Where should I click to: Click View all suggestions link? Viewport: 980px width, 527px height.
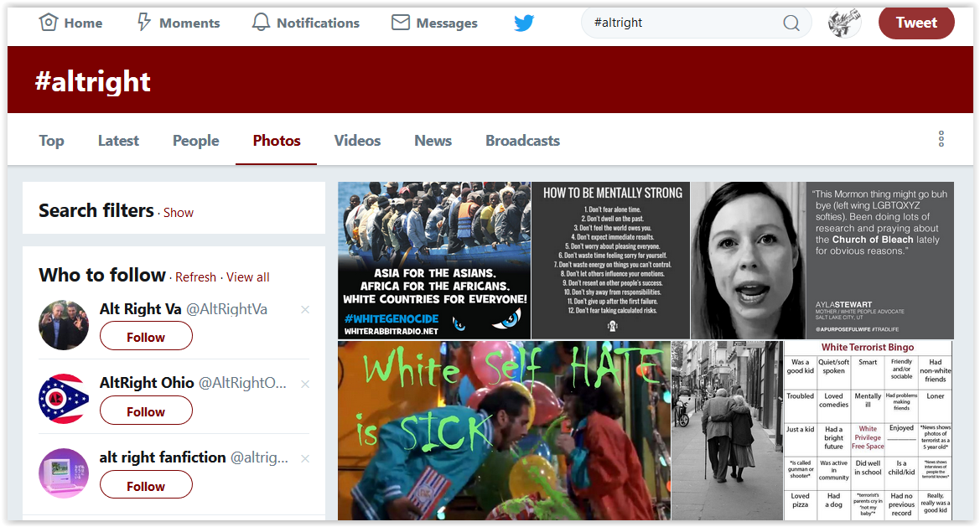247,277
